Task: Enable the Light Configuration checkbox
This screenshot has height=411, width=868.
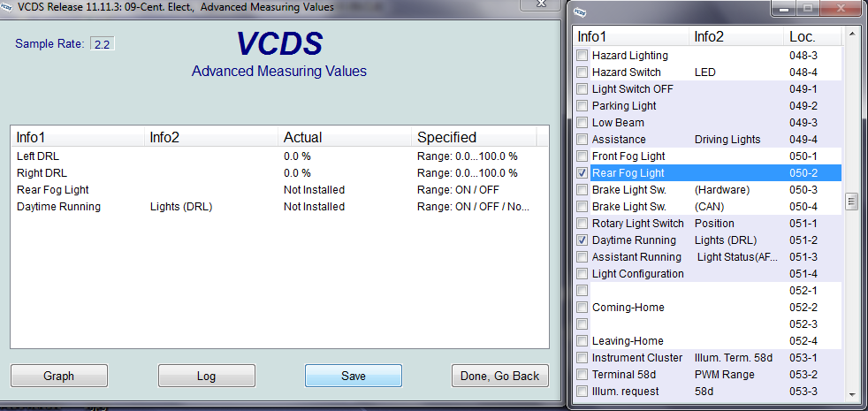Action: [582, 274]
